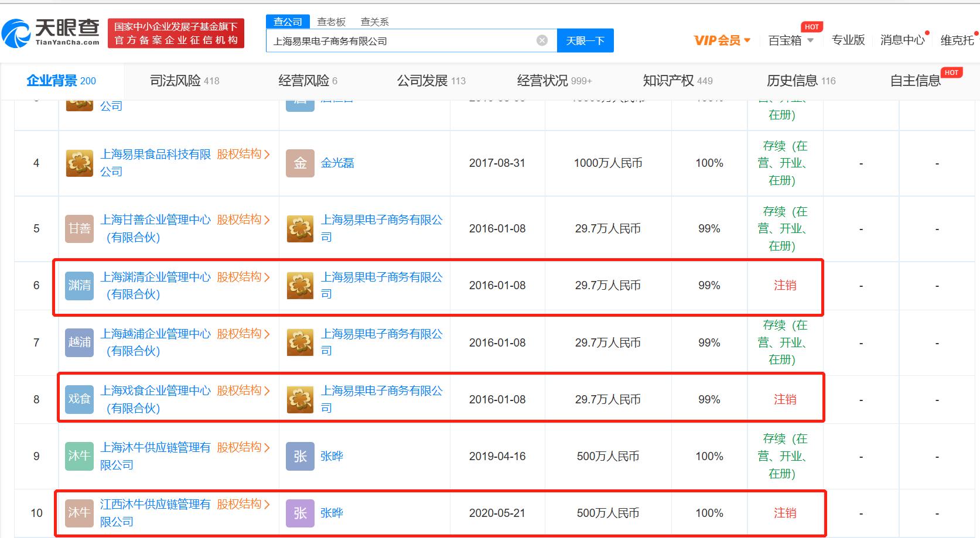
Task: Open the 消息中心 notifications
Action: pyautogui.click(x=903, y=40)
